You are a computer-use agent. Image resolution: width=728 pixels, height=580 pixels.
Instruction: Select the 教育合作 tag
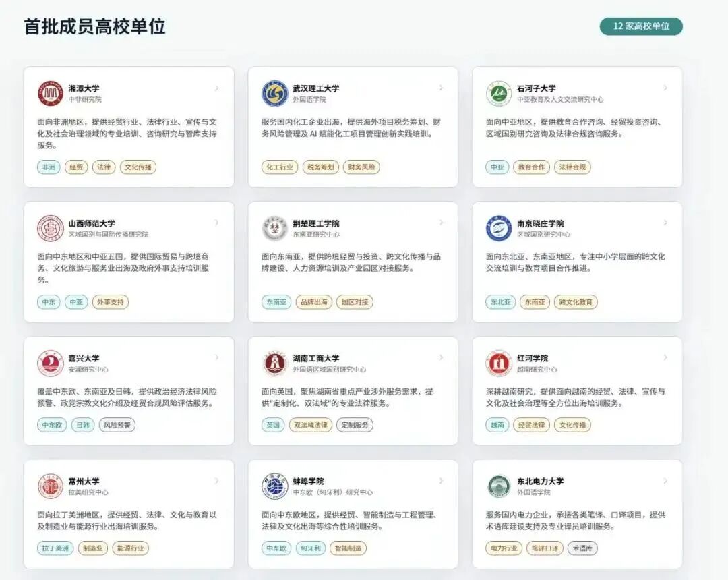point(532,167)
